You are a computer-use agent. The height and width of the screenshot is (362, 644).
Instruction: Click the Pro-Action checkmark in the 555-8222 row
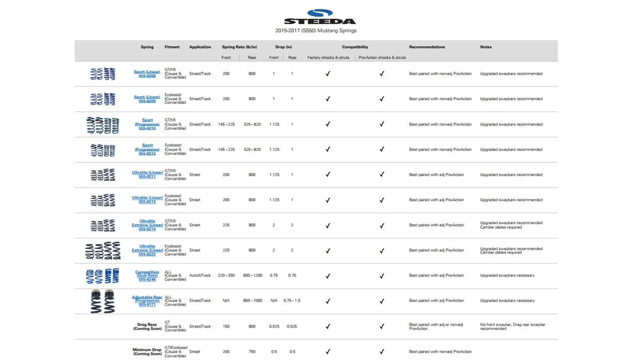tap(382, 250)
